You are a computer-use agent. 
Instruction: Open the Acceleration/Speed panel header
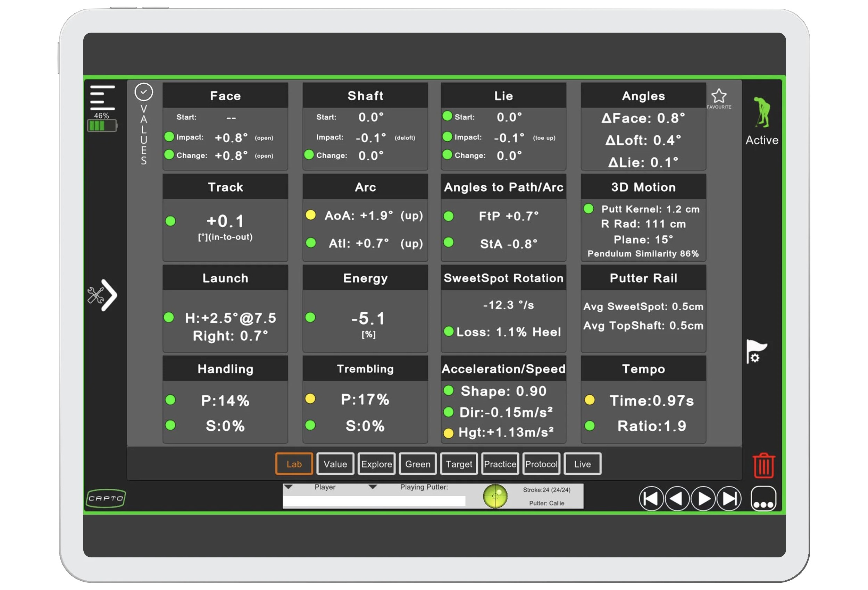(503, 369)
